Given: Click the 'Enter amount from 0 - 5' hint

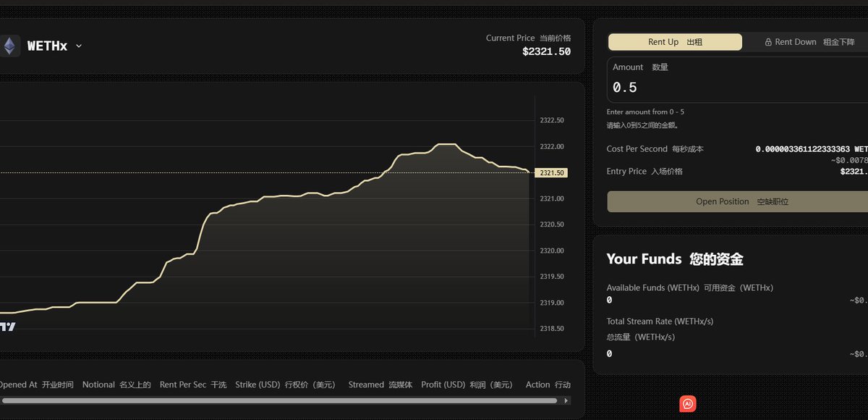Looking at the screenshot, I should pyautogui.click(x=645, y=112).
